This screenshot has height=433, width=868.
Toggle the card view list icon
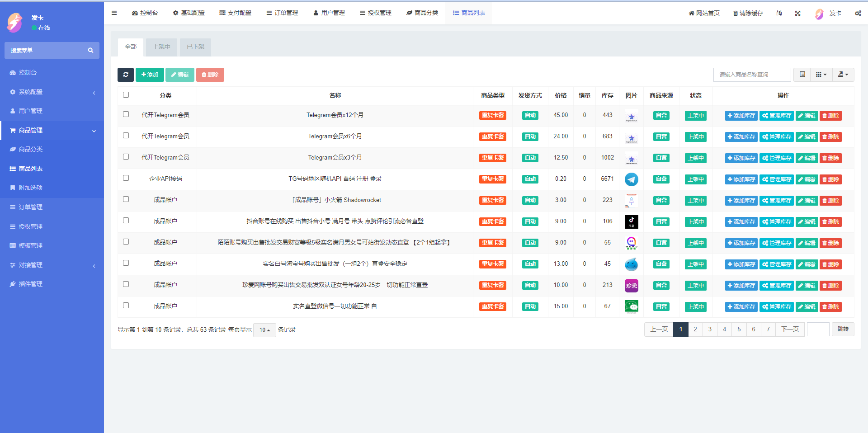802,75
